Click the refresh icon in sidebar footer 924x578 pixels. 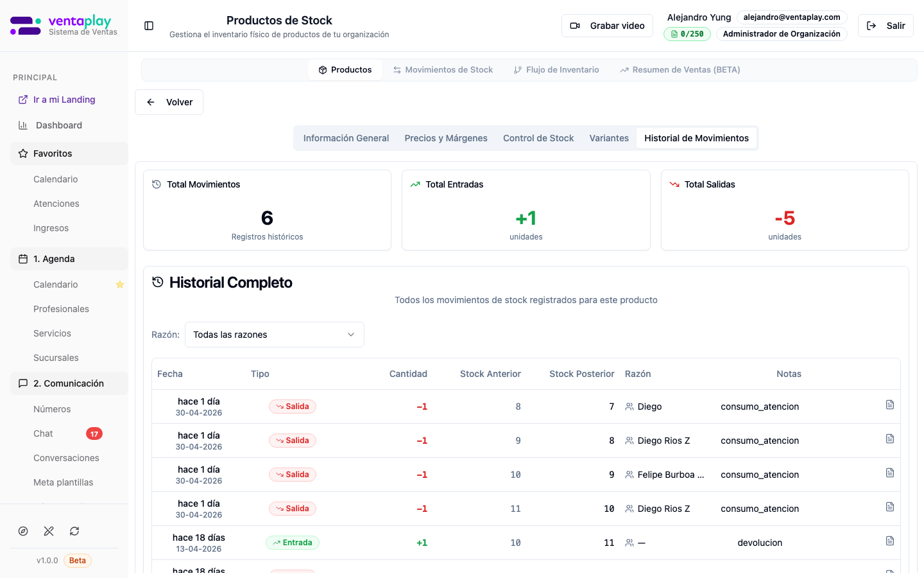pyautogui.click(x=74, y=531)
